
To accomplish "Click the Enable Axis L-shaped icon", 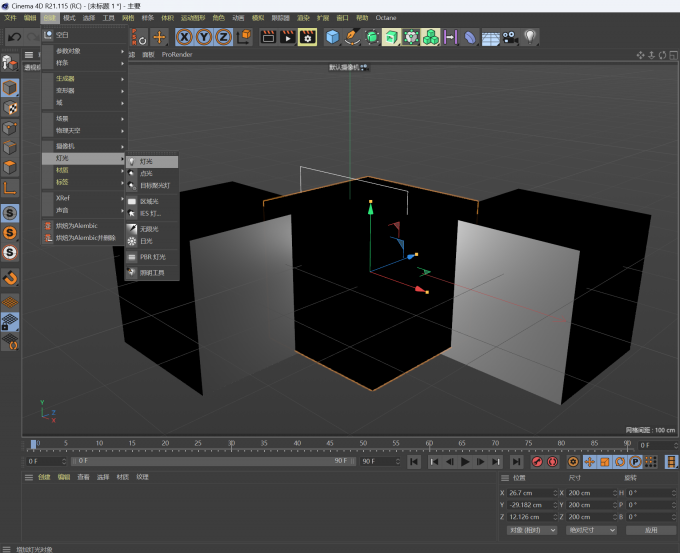I will pyautogui.click(x=10, y=188).
